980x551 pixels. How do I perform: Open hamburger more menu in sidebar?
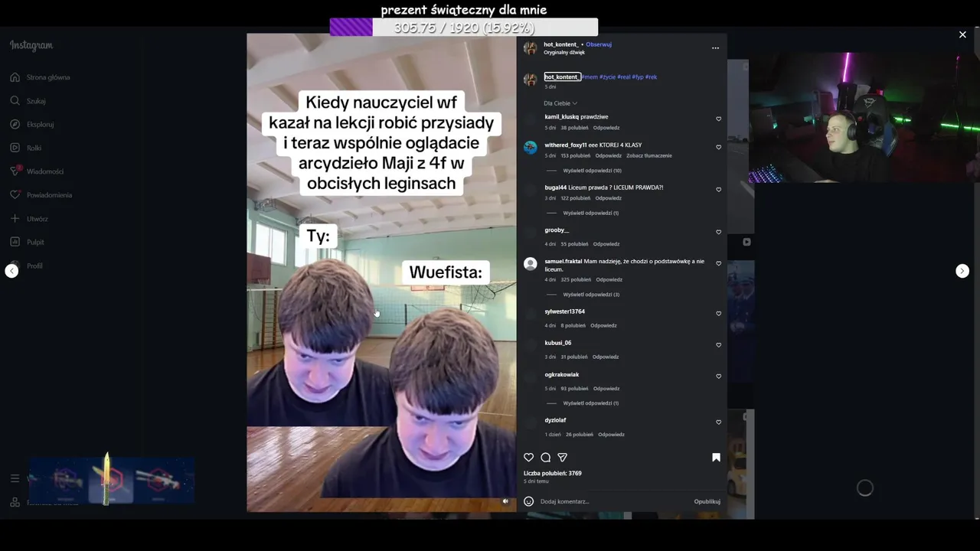[15, 478]
